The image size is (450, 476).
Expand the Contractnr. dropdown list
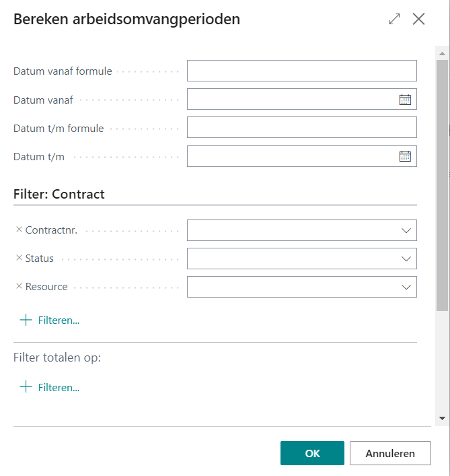click(x=406, y=230)
